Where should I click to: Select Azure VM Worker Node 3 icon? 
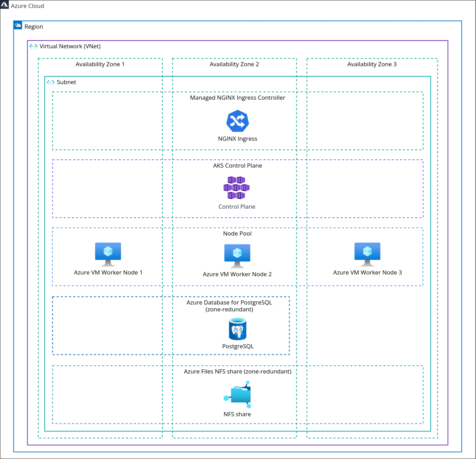pos(367,255)
